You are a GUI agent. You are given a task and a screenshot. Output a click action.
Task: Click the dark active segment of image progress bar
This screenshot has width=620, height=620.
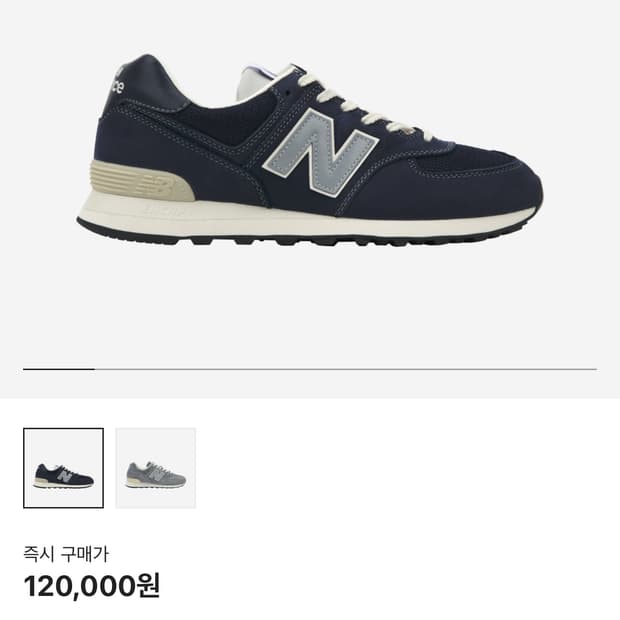[59, 369]
